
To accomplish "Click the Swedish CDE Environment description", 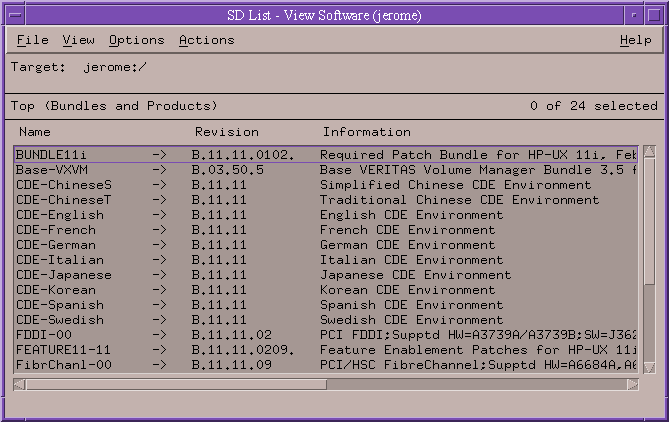I will point(411,320).
